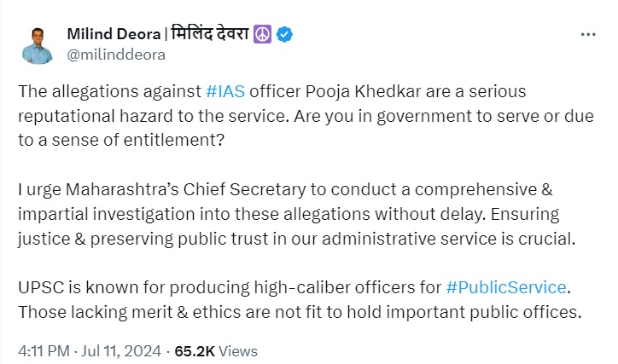Open the #IAS hashtag
Image resolution: width=618 pixels, height=364 pixels.
226,90
